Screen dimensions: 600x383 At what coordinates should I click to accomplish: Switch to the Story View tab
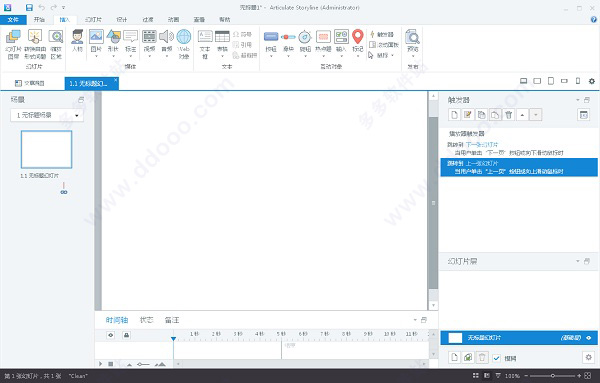click(x=30, y=83)
